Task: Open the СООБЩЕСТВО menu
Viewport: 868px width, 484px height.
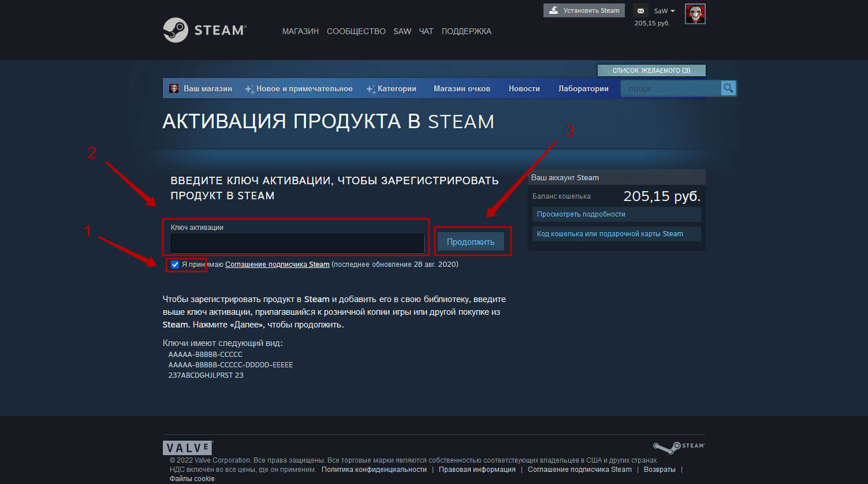Action: [356, 31]
